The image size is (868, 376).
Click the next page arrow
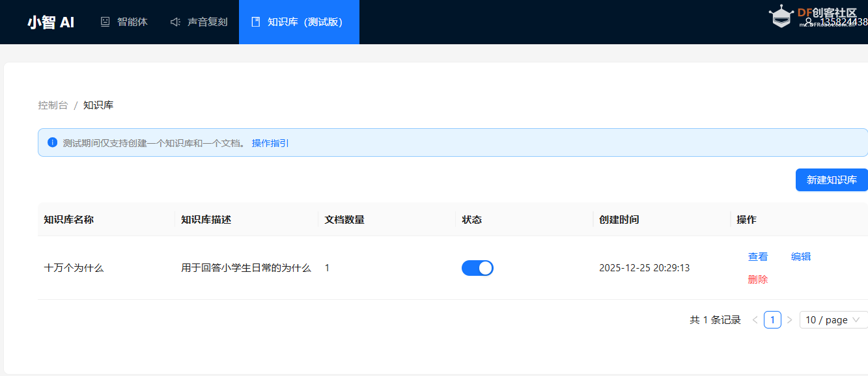pos(789,319)
